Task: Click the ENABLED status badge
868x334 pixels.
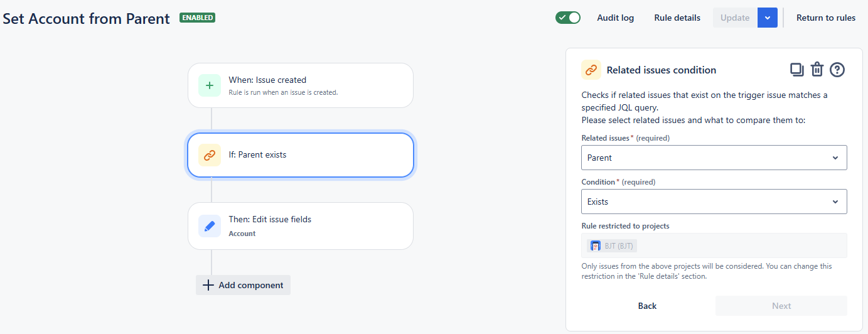Action: pos(197,18)
